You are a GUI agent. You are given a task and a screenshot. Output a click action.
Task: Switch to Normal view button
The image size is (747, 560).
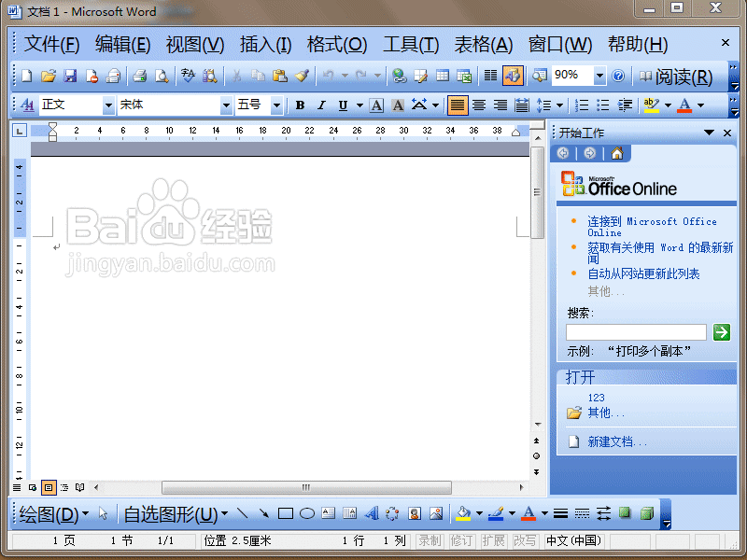click(x=17, y=487)
